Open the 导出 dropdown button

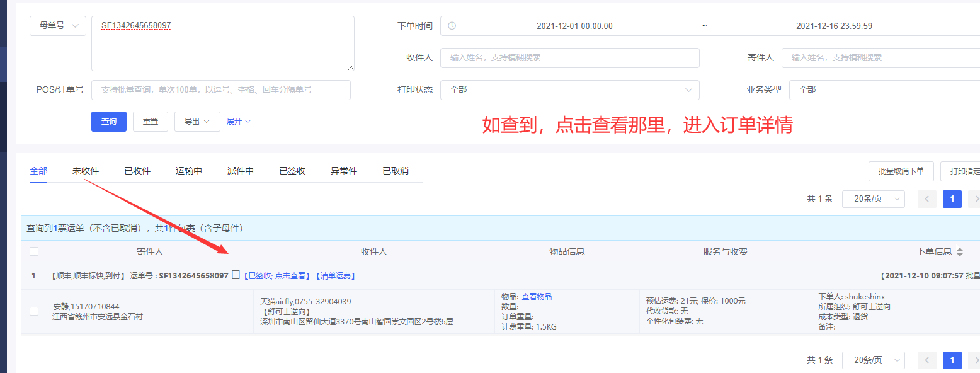[x=197, y=122]
